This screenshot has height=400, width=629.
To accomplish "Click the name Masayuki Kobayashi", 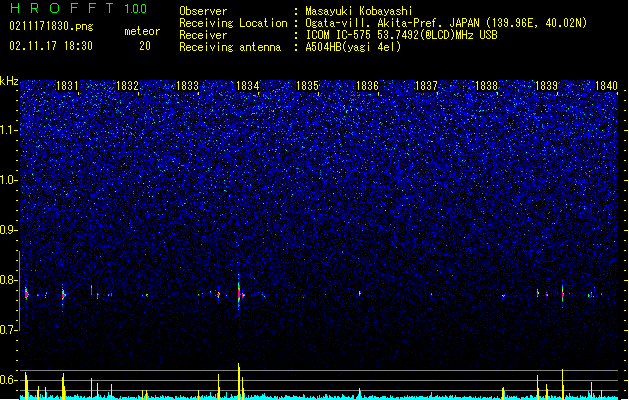I will [358, 11].
